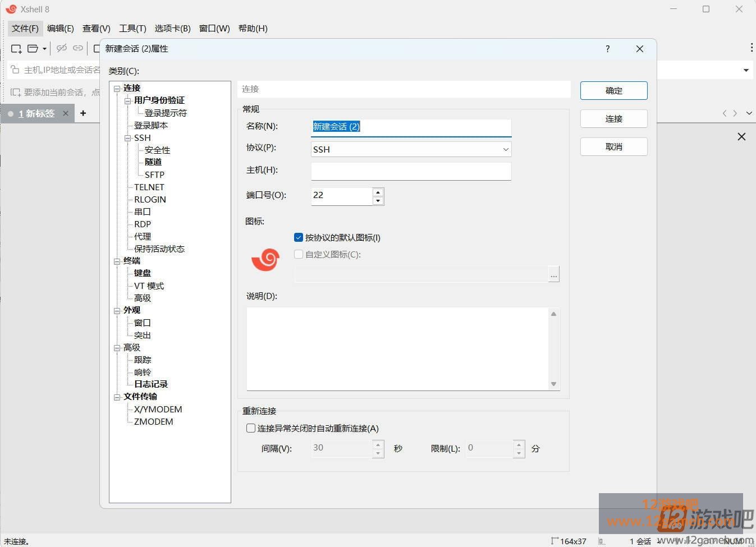Select 隧道 in the category tree
The width and height of the screenshot is (756, 547).
[153, 162]
